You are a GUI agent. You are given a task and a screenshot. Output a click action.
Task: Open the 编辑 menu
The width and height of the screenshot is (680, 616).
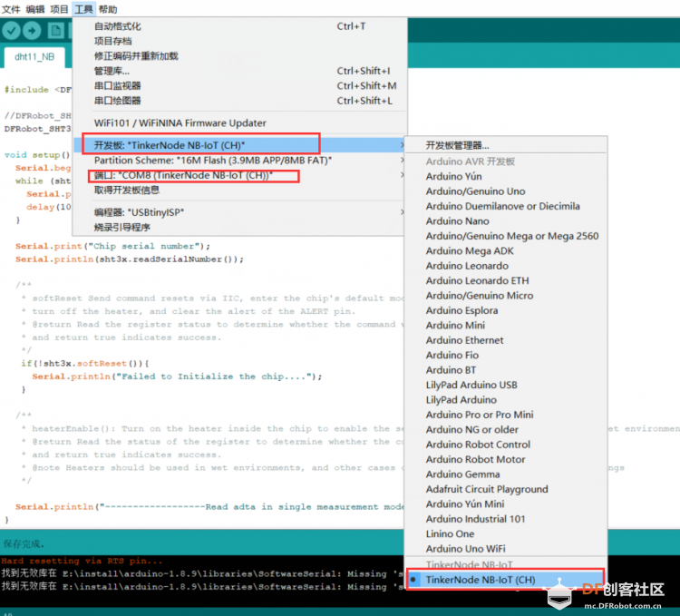35,9
